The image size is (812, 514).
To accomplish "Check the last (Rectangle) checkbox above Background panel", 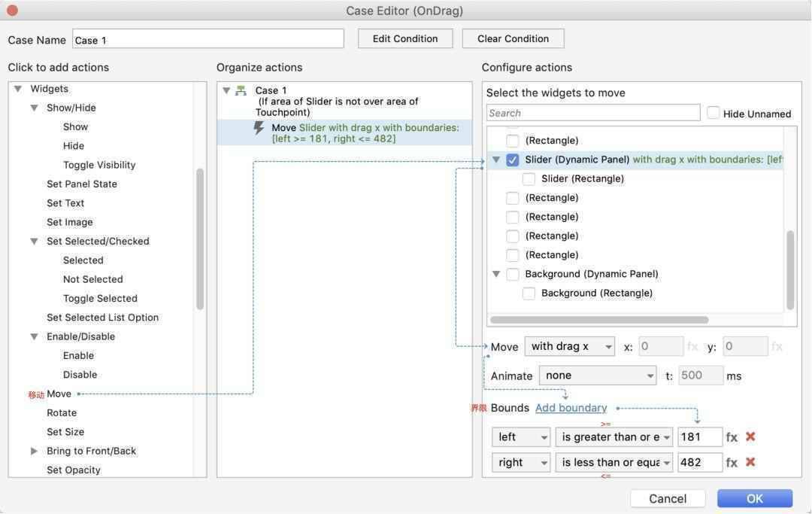I will [x=512, y=255].
